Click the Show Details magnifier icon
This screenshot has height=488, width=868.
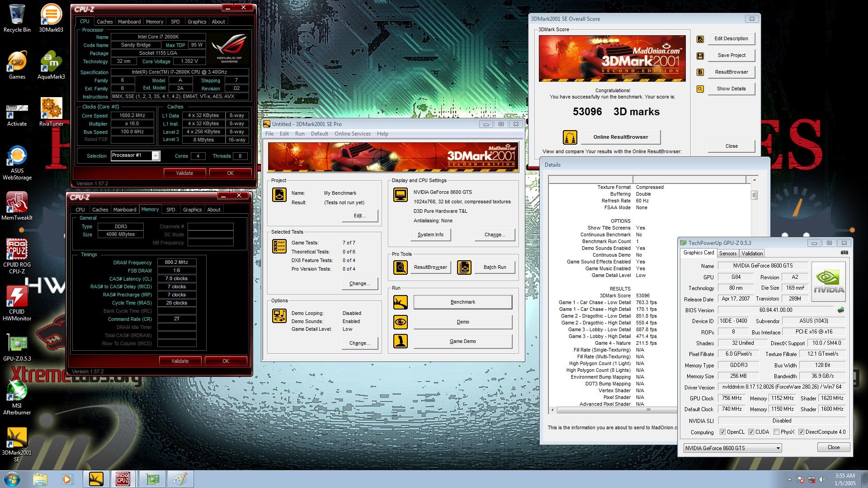coord(700,89)
